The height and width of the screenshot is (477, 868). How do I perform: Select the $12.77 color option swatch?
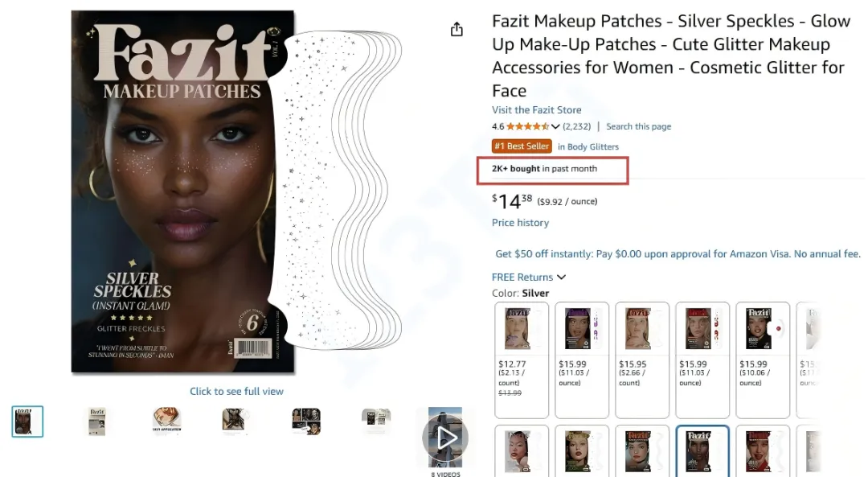point(522,359)
